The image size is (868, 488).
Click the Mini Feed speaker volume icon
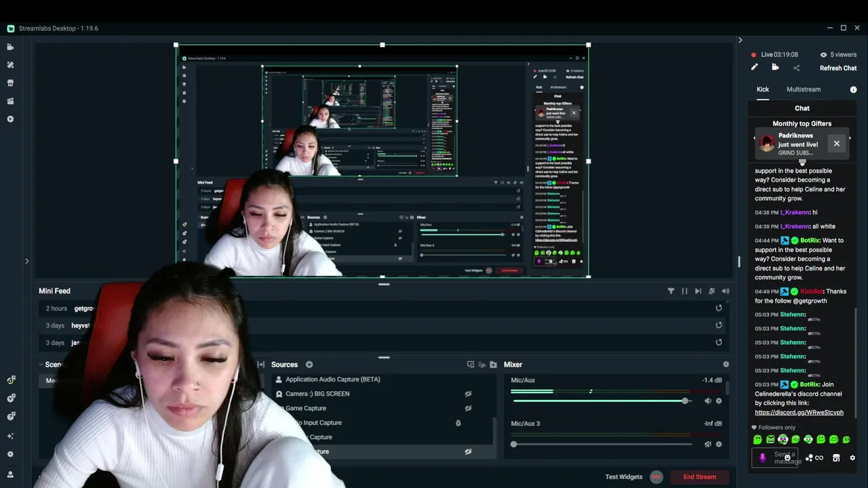click(x=726, y=291)
